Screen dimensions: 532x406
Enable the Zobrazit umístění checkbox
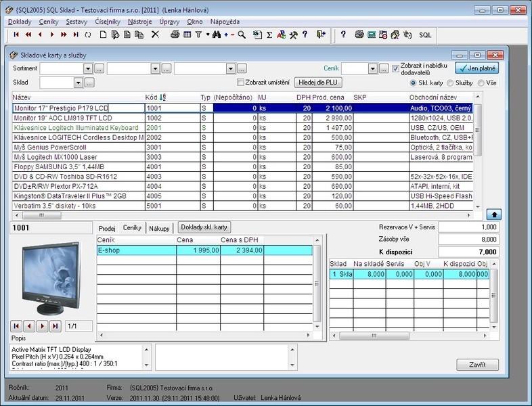click(x=241, y=83)
